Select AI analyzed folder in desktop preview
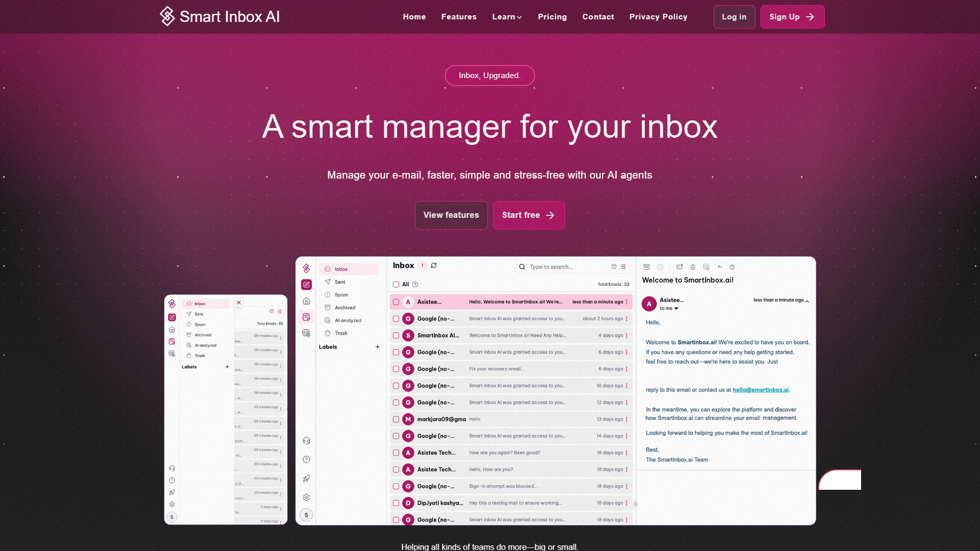The image size is (980, 551). point(349,320)
